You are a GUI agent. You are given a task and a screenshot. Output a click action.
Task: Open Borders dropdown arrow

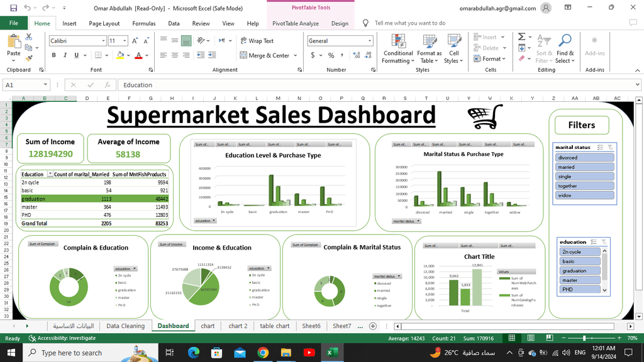107,55
